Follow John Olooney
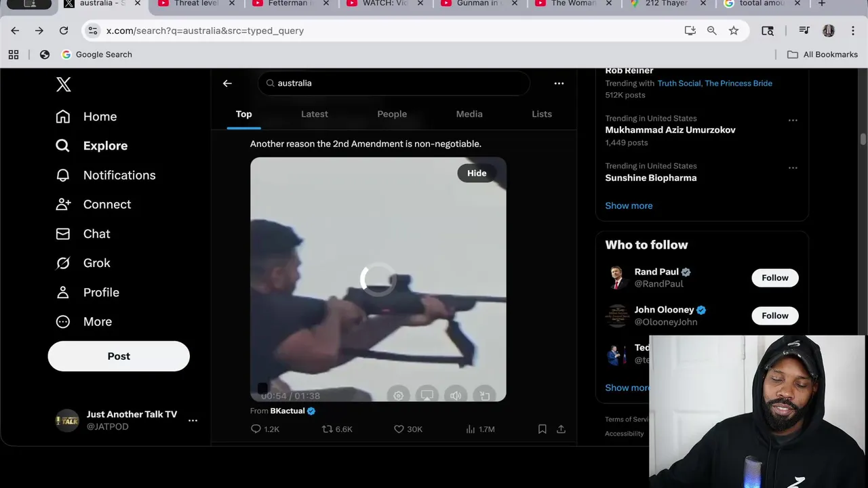This screenshot has width=868, height=488. (775, 316)
